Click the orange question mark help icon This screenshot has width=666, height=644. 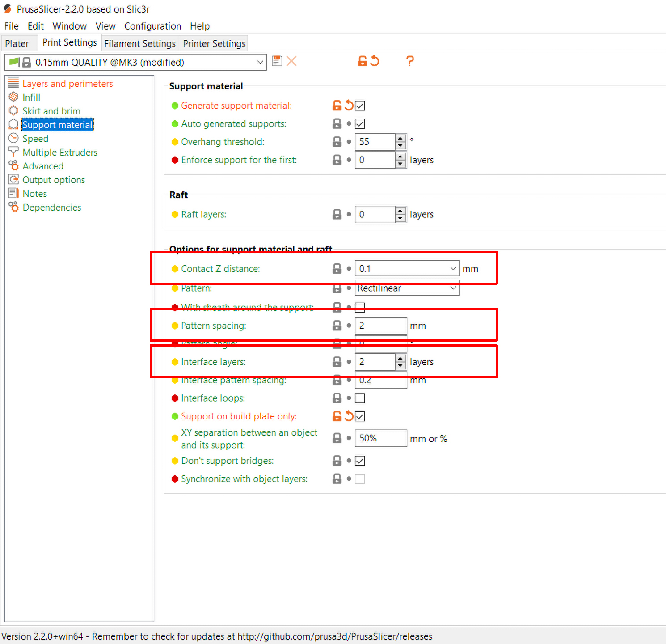(410, 61)
